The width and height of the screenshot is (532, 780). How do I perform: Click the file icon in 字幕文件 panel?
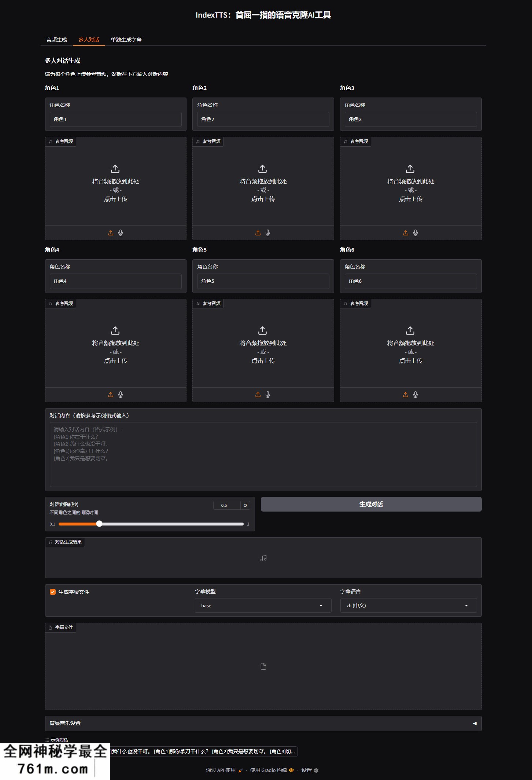[x=263, y=666]
